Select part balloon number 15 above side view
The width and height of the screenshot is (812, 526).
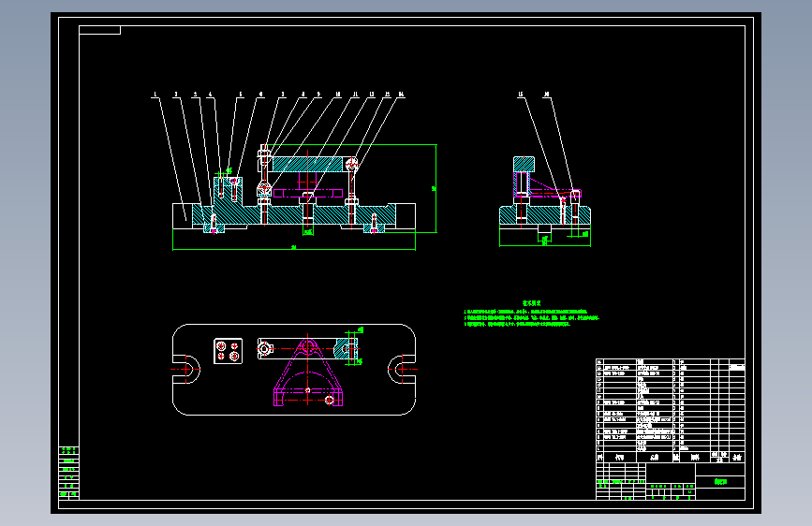521,95
